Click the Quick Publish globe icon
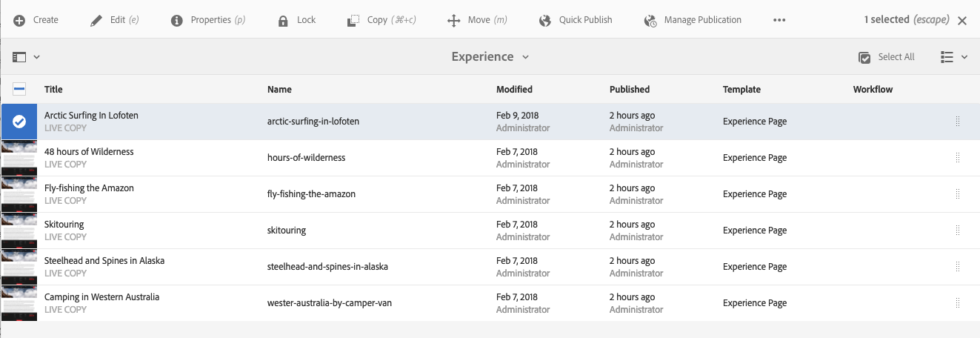 [545, 21]
